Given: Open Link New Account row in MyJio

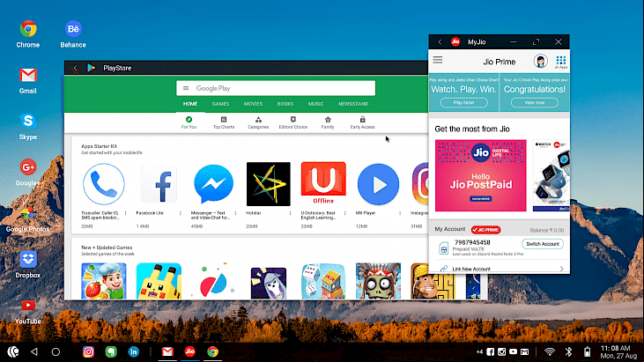Looking at the screenshot, I should [x=500, y=269].
